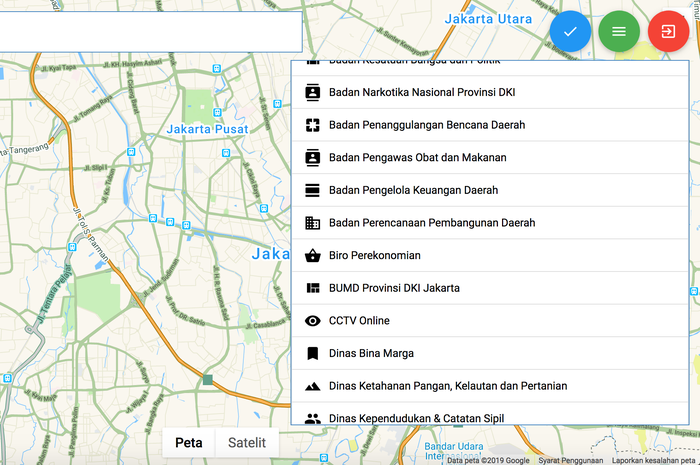Click the red exit/logout round button
This screenshot has width=700, height=465.
[x=668, y=32]
